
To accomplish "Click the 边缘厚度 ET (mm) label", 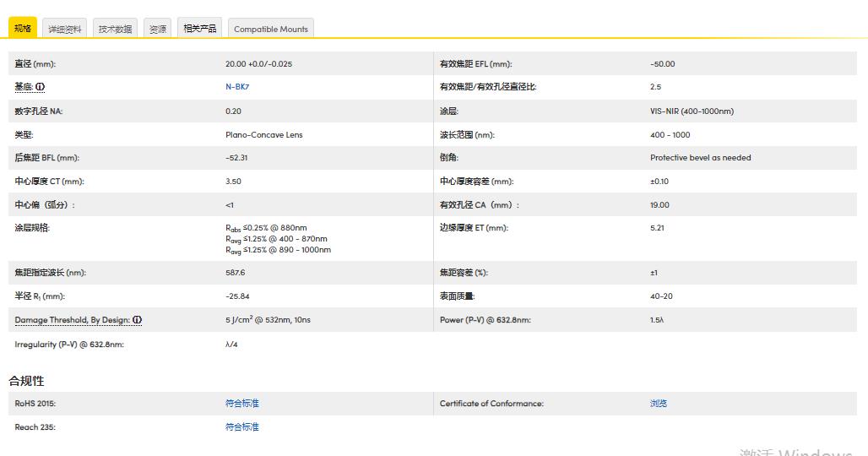I will pyautogui.click(x=474, y=228).
